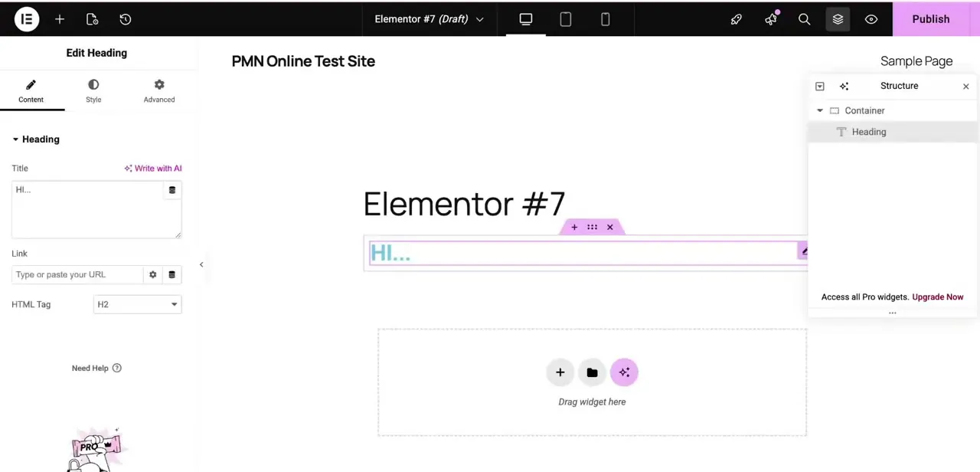Click the edit heading pencil handle

[x=803, y=251]
